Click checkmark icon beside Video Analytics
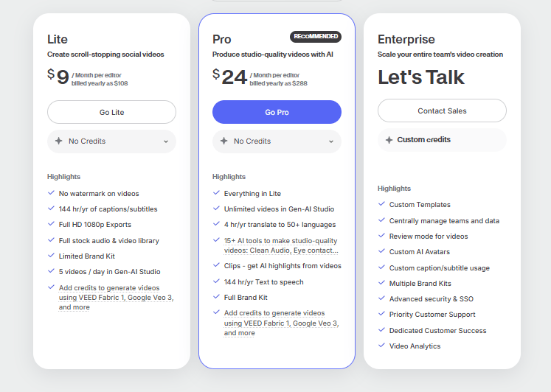The height and width of the screenshot is (392, 551). [x=381, y=346]
